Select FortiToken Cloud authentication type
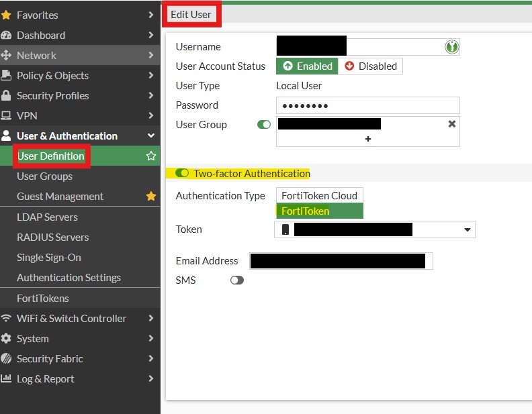532x414 pixels. point(320,195)
